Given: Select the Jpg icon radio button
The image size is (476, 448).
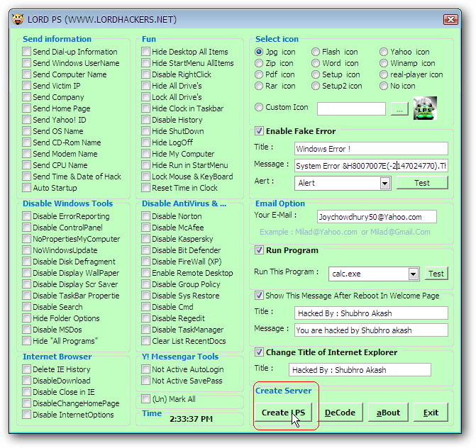Looking at the screenshot, I should pyautogui.click(x=260, y=52).
